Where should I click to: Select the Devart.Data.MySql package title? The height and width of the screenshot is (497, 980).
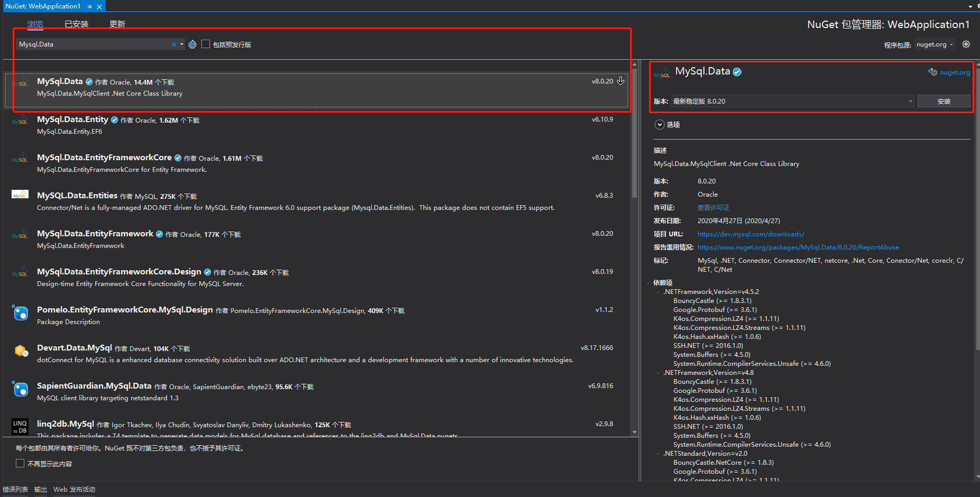[75, 348]
